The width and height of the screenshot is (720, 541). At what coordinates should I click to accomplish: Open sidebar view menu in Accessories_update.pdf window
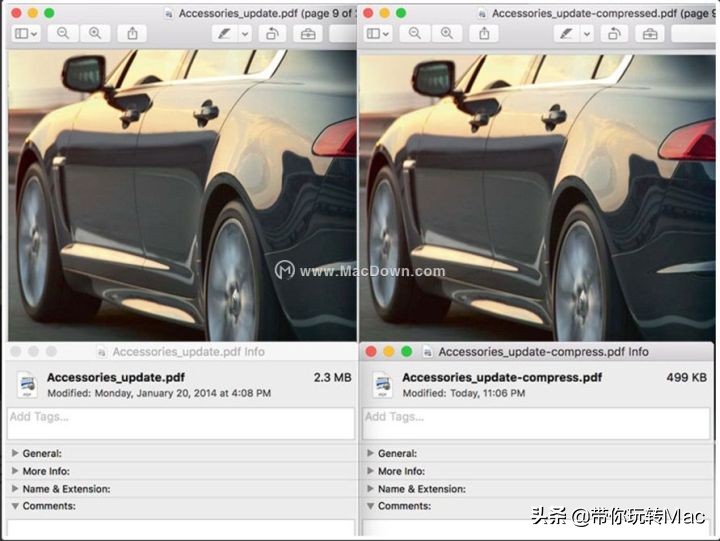26,34
